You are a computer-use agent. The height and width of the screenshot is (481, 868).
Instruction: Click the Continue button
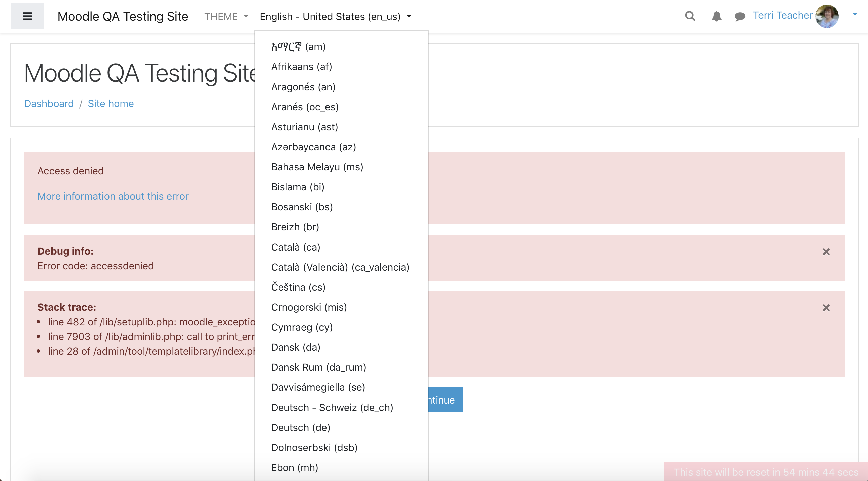[445, 399]
